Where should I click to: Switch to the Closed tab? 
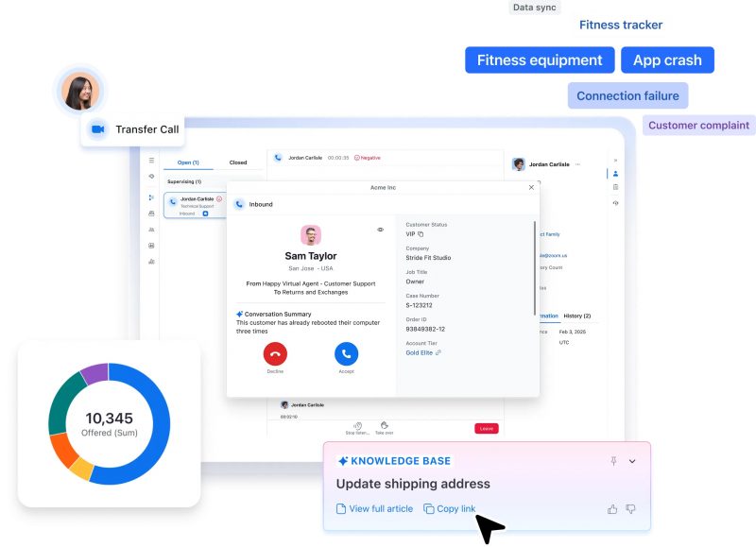click(238, 162)
